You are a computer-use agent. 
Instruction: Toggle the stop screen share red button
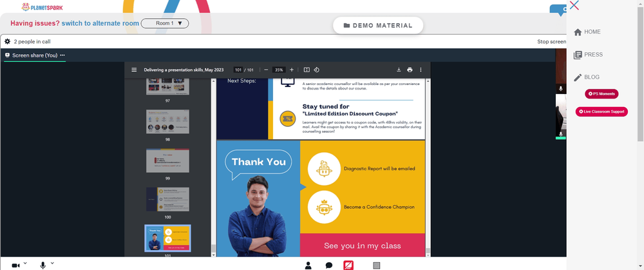[x=348, y=265]
